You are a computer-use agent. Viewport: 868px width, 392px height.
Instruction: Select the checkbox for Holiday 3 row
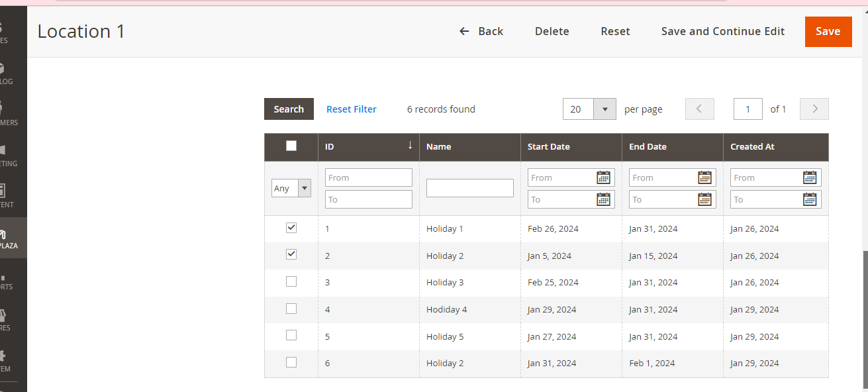point(291,281)
